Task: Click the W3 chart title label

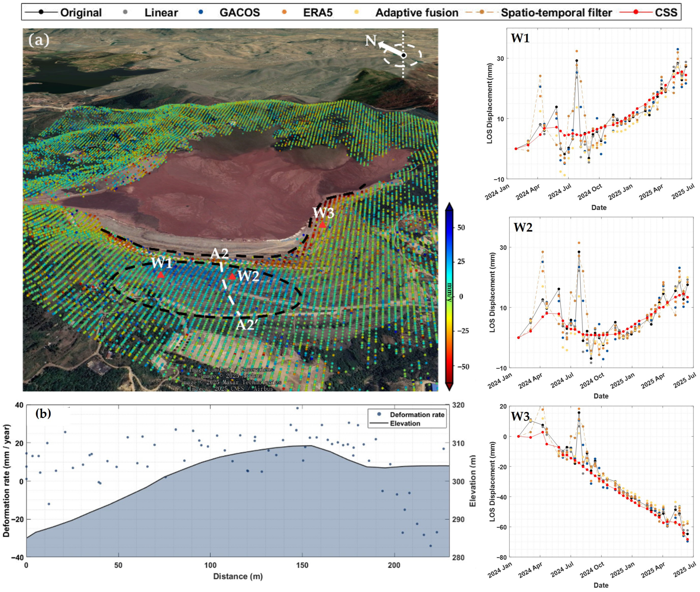Action: pyautogui.click(x=520, y=417)
